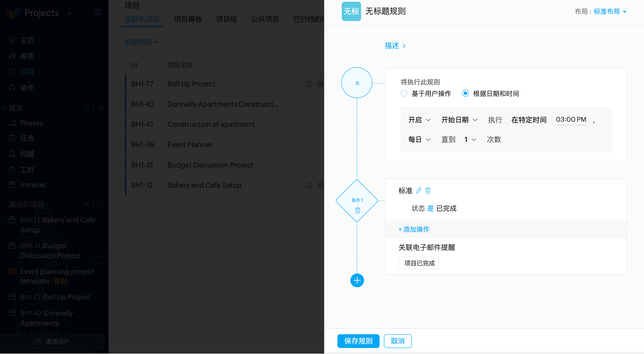Click the 取消 button

tap(397, 341)
